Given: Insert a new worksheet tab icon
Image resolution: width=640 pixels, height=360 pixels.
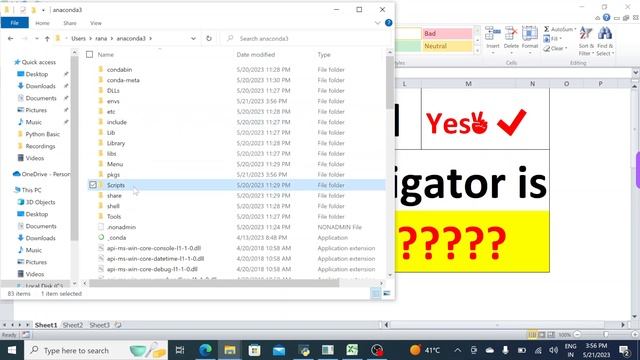Looking at the screenshot, I should pos(118,325).
